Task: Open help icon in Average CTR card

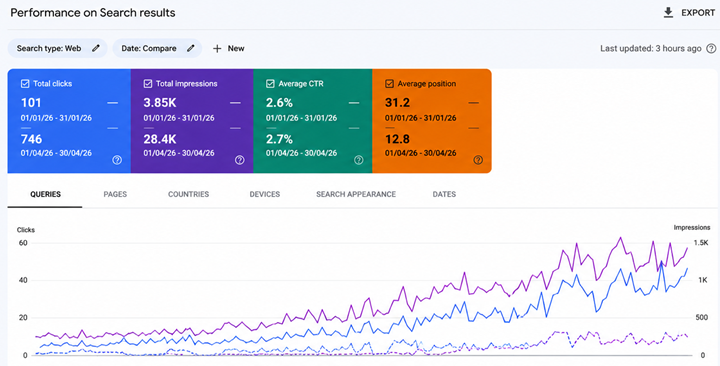Action: [359, 160]
